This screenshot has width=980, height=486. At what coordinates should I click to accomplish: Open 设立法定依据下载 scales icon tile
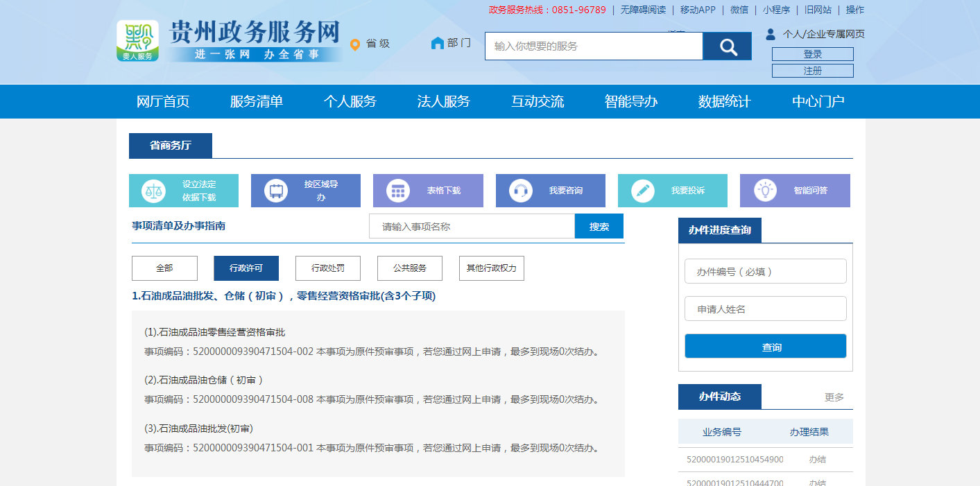(x=154, y=191)
